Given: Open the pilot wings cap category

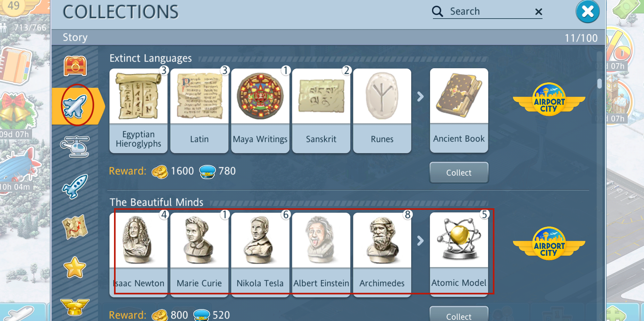Looking at the screenshot, I should point(75,307).
